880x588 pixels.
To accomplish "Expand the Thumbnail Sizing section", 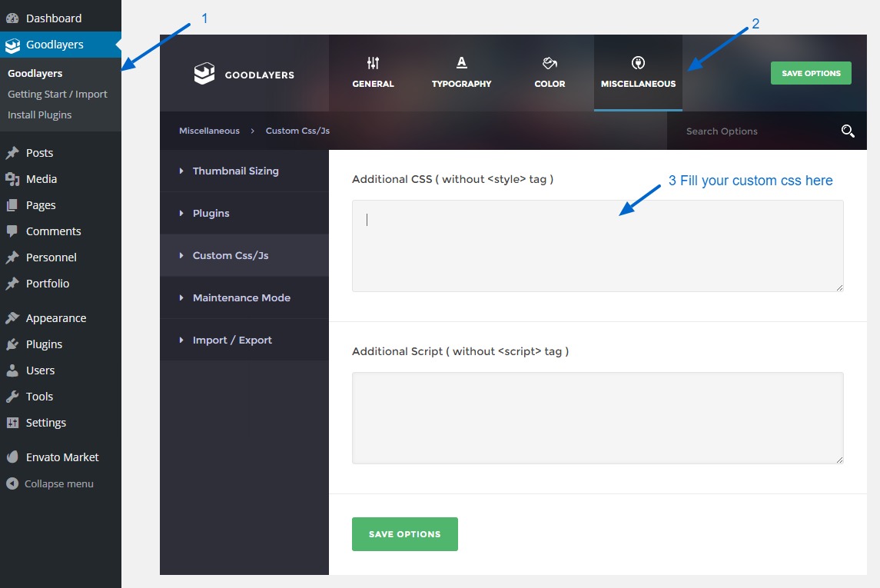I will pyautogui.click(x=235, y=171).
